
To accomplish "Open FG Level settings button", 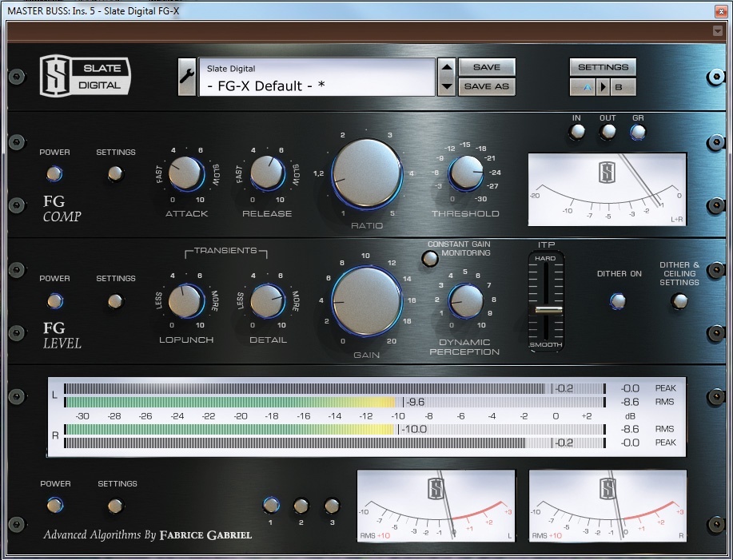I will pos(115,301).
